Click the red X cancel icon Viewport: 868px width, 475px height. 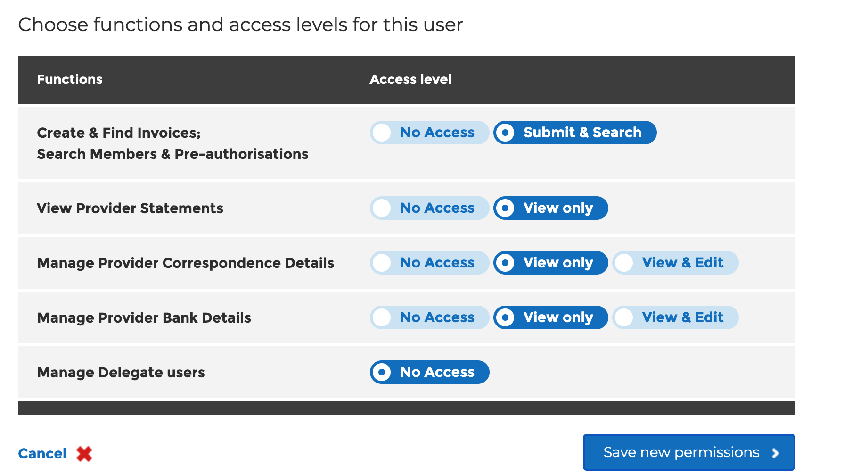pos(83,453)
